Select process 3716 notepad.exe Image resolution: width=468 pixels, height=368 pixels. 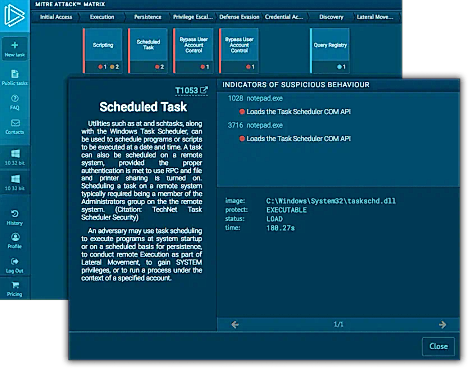click(x=255, y=125)
